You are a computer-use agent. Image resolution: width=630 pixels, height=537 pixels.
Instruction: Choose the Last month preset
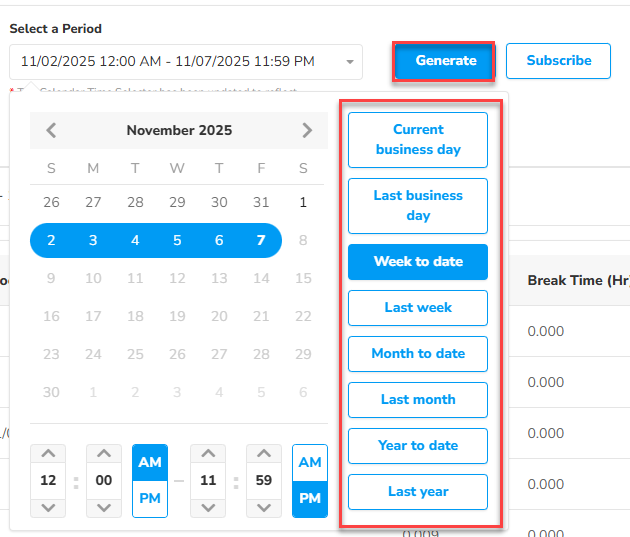tap(418, 400)
